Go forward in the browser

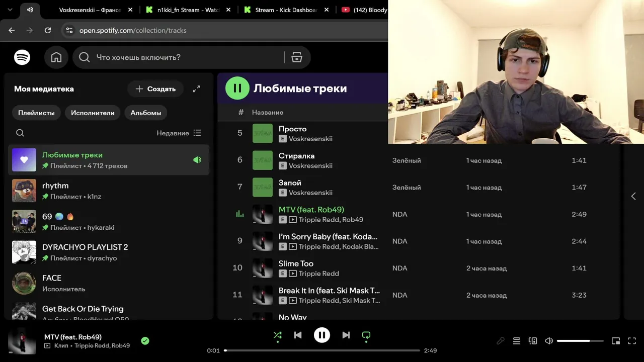[x=30, y=30]
